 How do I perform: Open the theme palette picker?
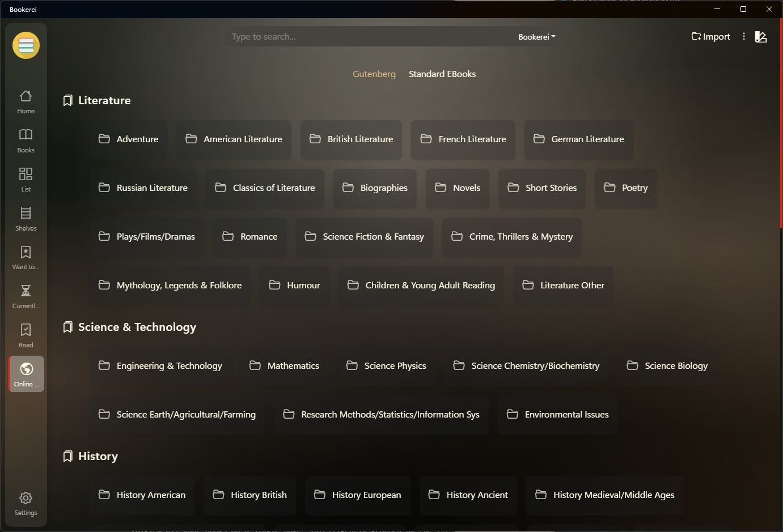761,36
